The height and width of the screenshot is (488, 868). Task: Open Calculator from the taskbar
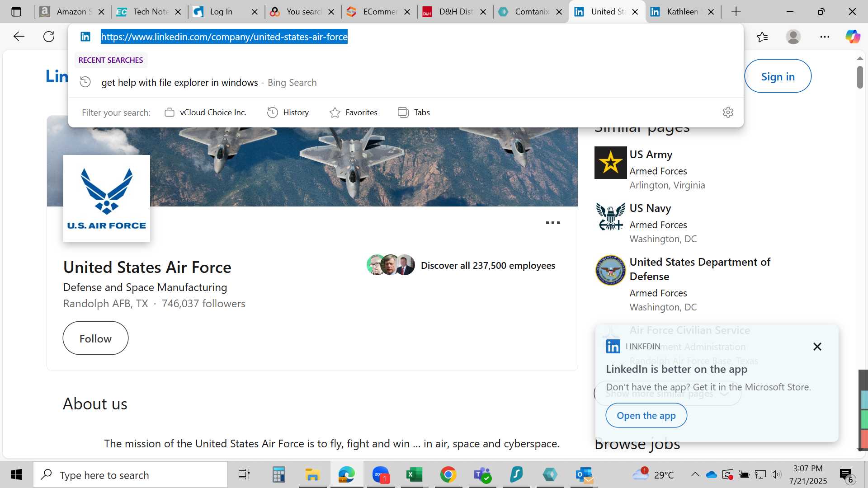(278, 474)
